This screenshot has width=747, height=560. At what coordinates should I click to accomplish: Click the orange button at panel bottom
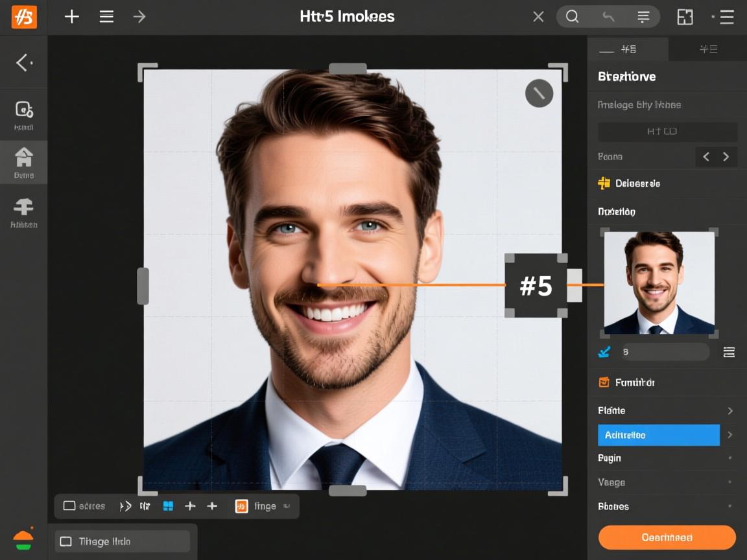point(667,537)
